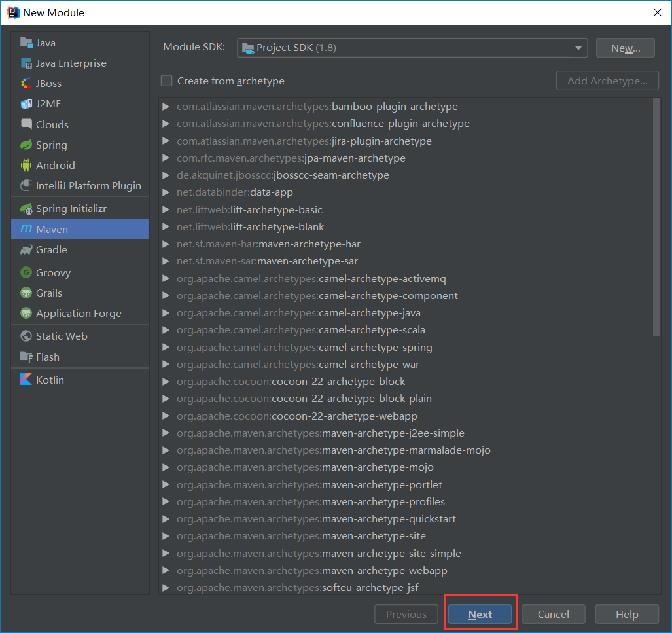Select Gradle module type label
Viewport: 672px width, 633px height.
click(52, 249)
